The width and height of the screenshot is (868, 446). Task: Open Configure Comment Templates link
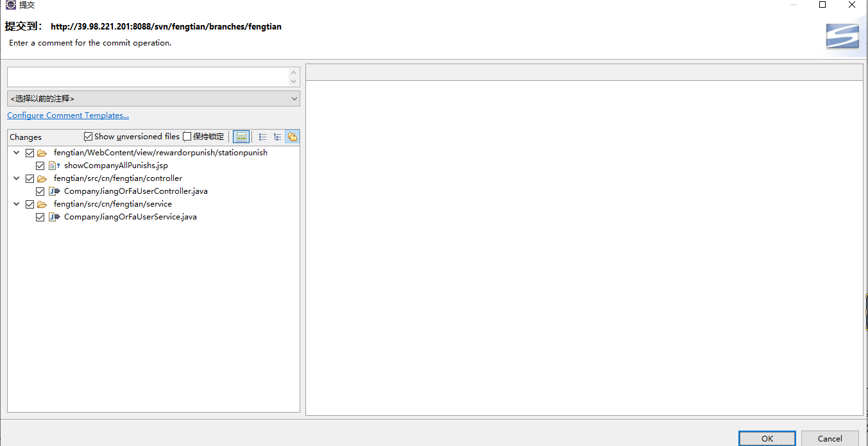[68, 116]
